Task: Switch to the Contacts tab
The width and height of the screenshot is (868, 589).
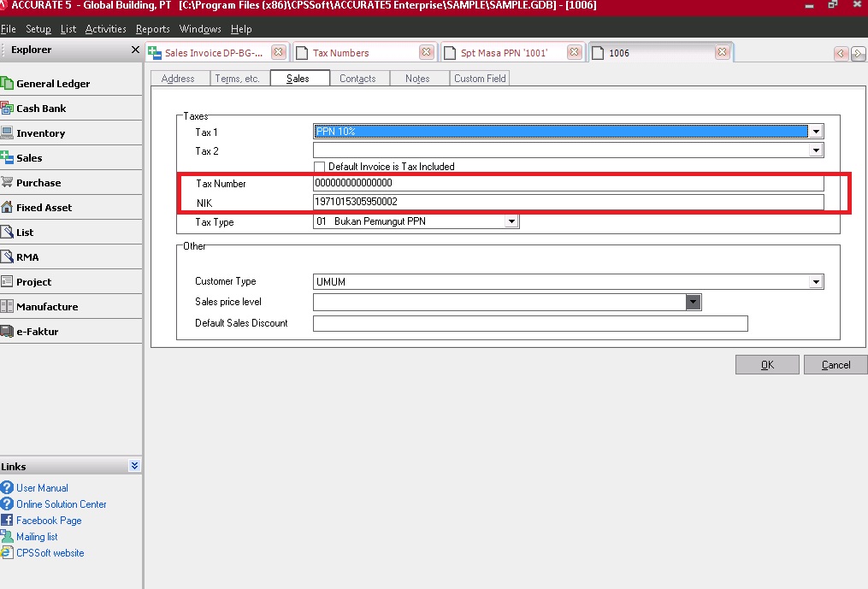Action: point(358,78)
